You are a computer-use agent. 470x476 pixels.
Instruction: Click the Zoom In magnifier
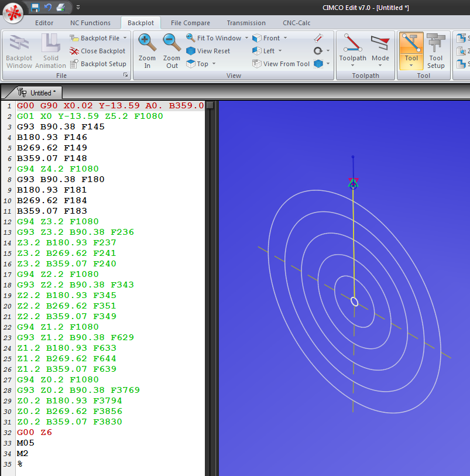tap(147, 51)
